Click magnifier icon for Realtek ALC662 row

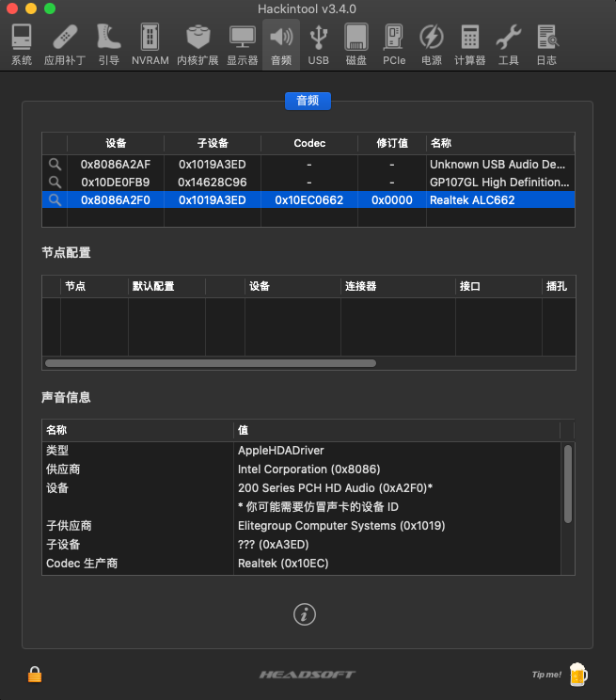(x=55, y=200)
